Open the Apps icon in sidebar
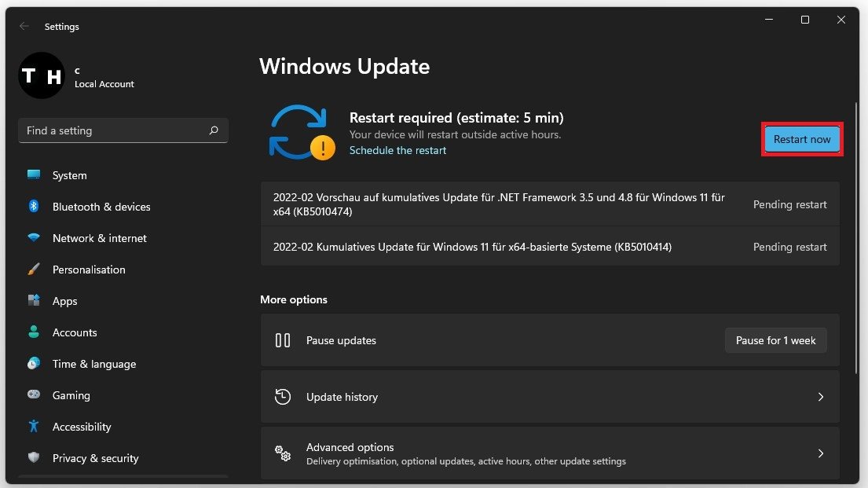Image resolution: width=868 pixels, height=488 pixels. pyautogui.click(x=34, y=301)
